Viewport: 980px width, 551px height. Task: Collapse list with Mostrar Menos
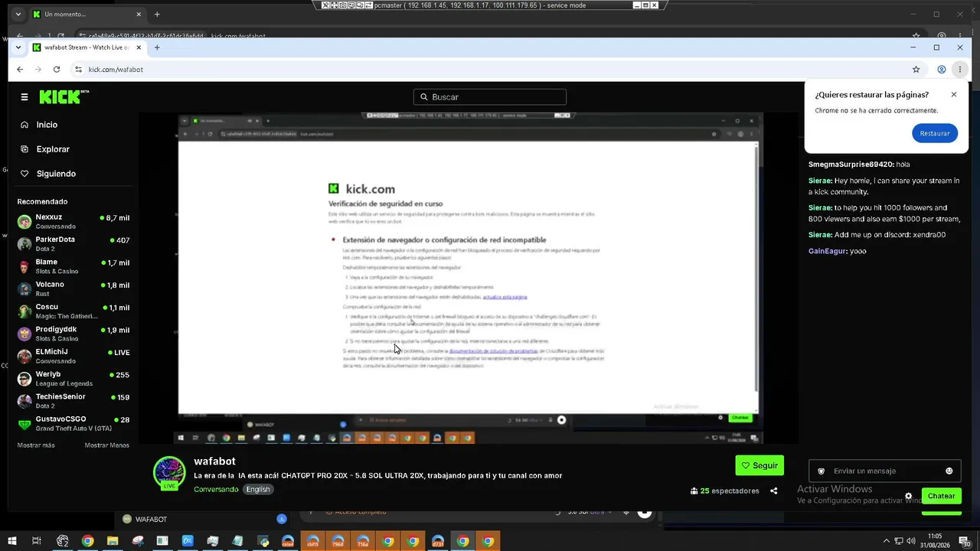click(x=106, y=445)
